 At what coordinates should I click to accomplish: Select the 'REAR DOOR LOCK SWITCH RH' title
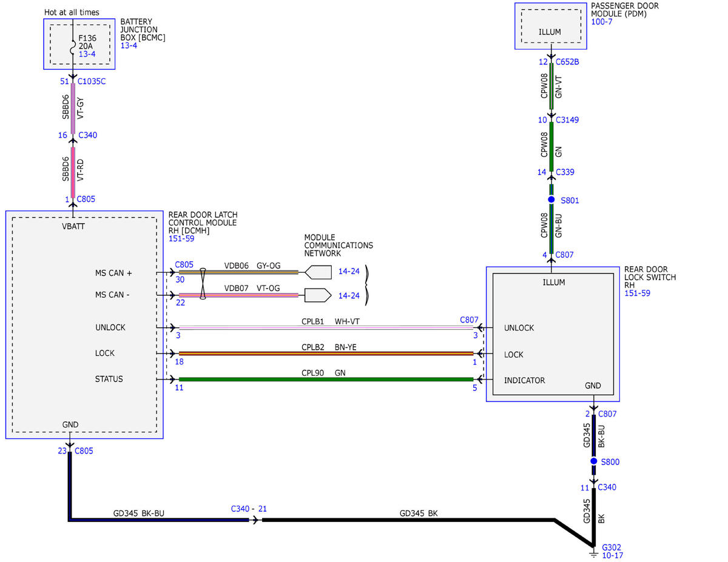pyautogui.click(x=650, y=278)
